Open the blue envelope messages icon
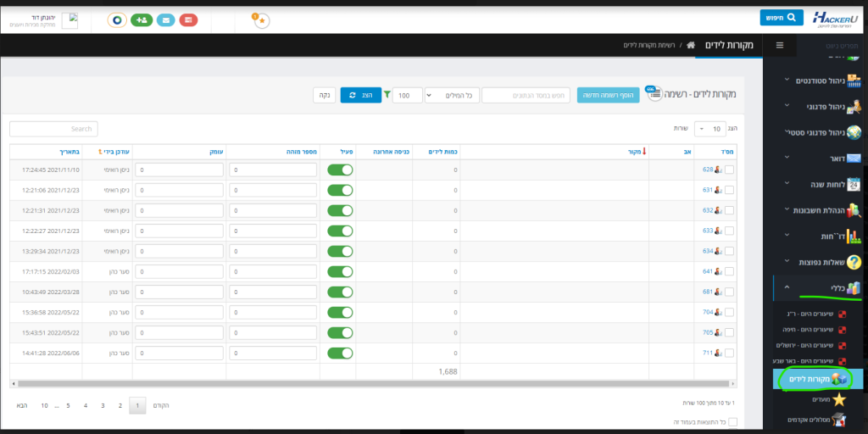This screenshot has height=434, width=868. (165, 19)
